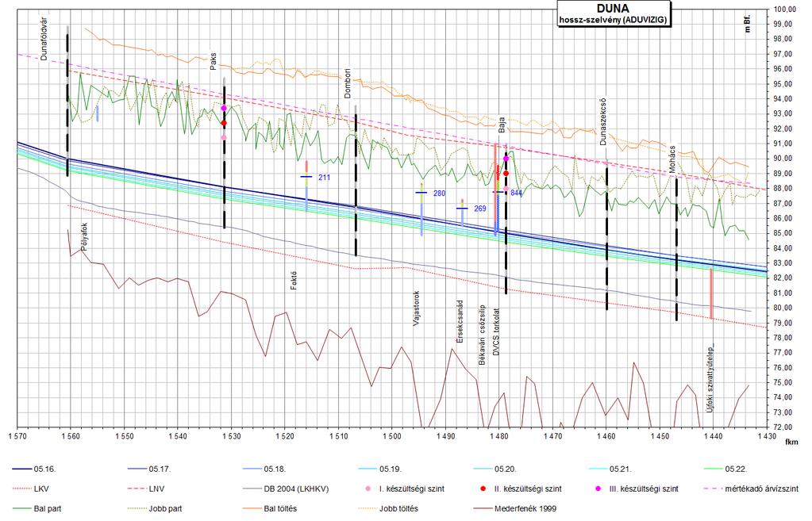The width and height of the screenshot is (812, 521).
Task: Click the dark blue line swatch for 05.16.
Action: coord(21,469)
